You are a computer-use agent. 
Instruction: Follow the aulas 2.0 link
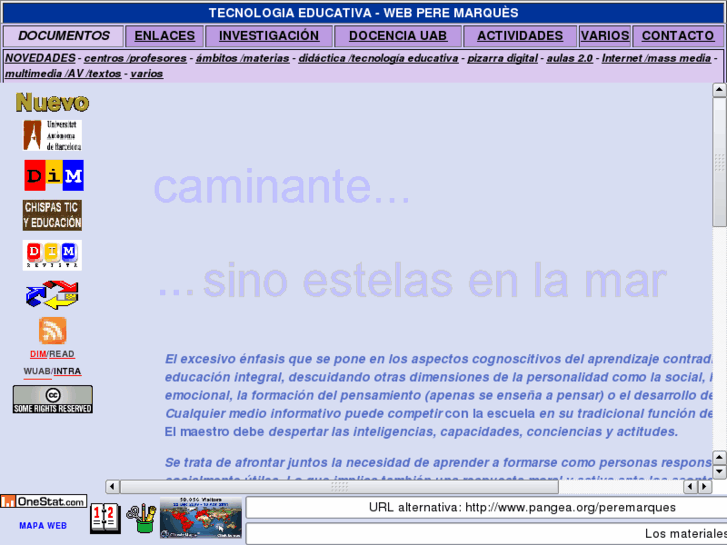click(570, 58)
